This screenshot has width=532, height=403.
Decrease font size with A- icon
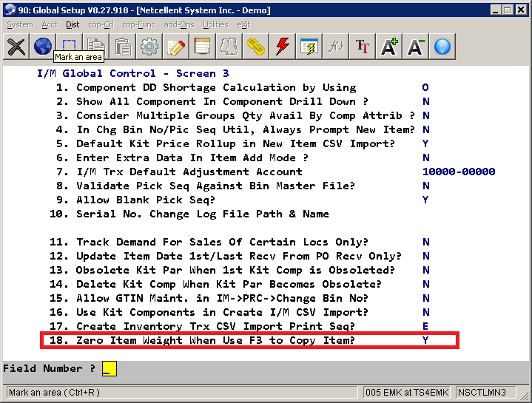click(416, 47)
